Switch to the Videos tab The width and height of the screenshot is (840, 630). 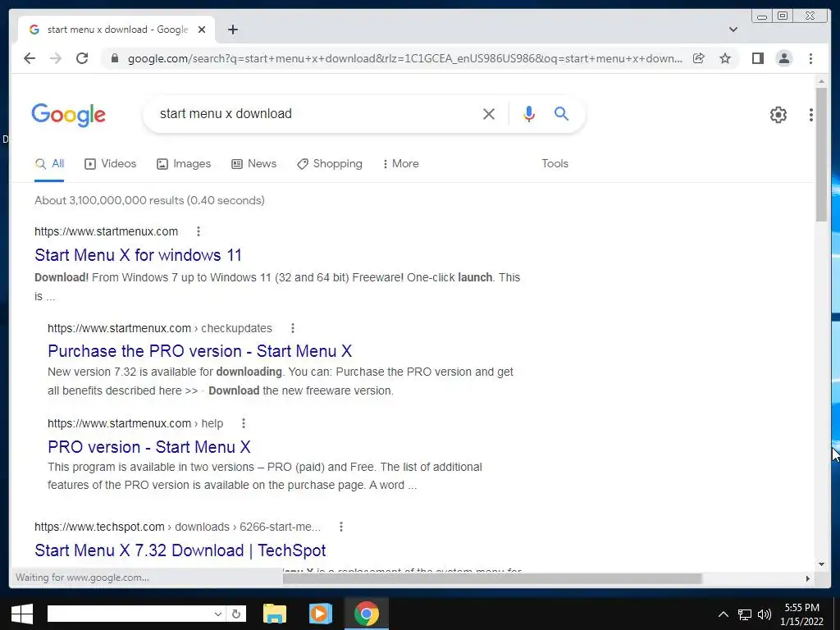pyautogui.click(x=111, y=164)
